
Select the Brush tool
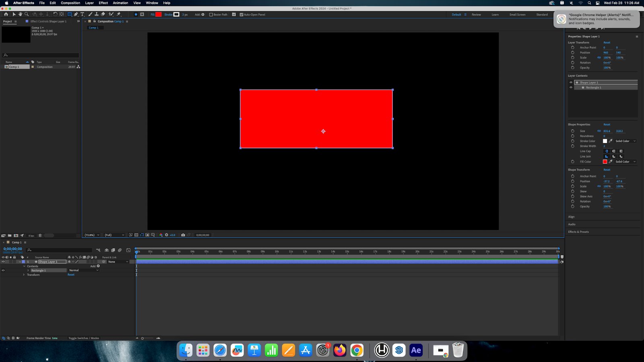coord(90,14)
